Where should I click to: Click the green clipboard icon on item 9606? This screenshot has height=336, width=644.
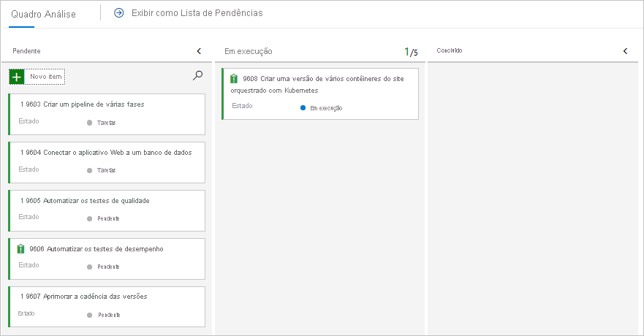pos(20,249)
